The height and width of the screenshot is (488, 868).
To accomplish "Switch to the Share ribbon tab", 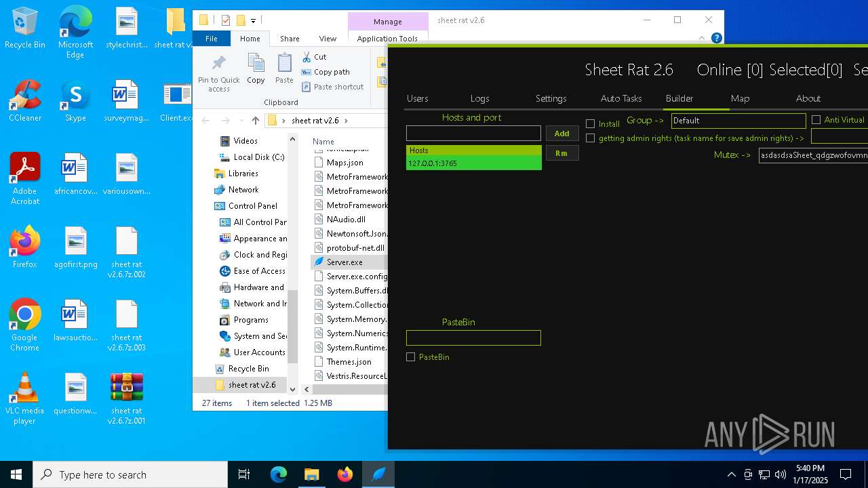I will (x=290, y=39).
